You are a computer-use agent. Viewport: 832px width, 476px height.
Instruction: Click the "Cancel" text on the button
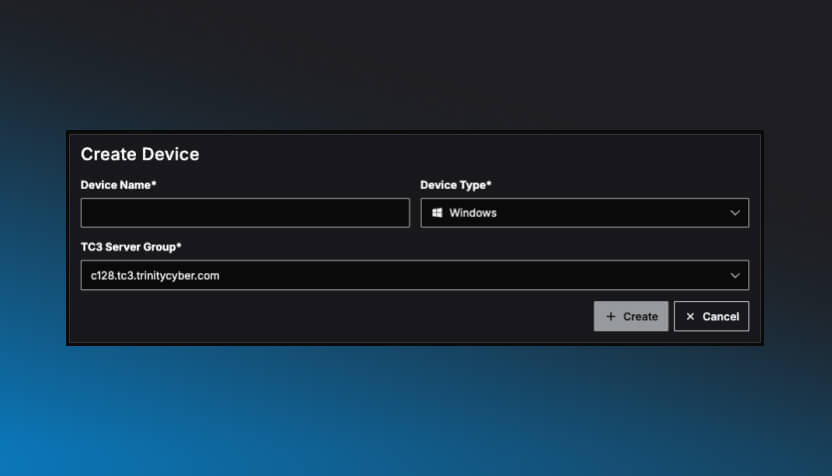coord(720,316)
